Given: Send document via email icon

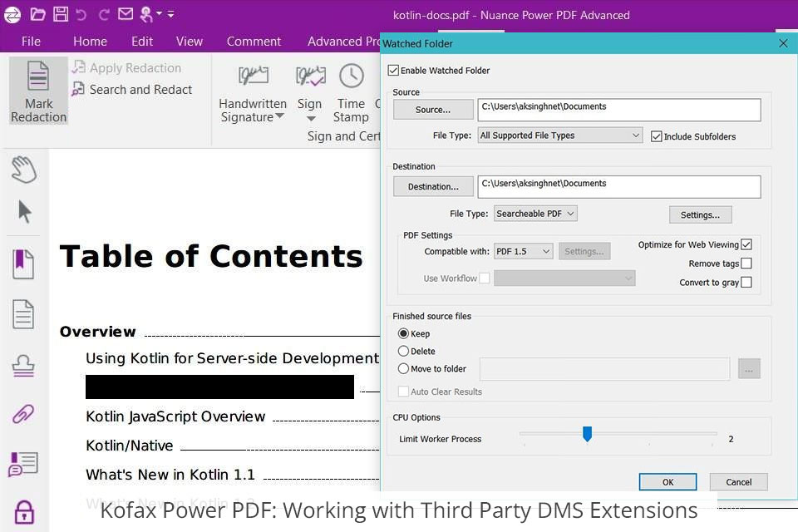Looking at the screenshot, I should [126, 14].
